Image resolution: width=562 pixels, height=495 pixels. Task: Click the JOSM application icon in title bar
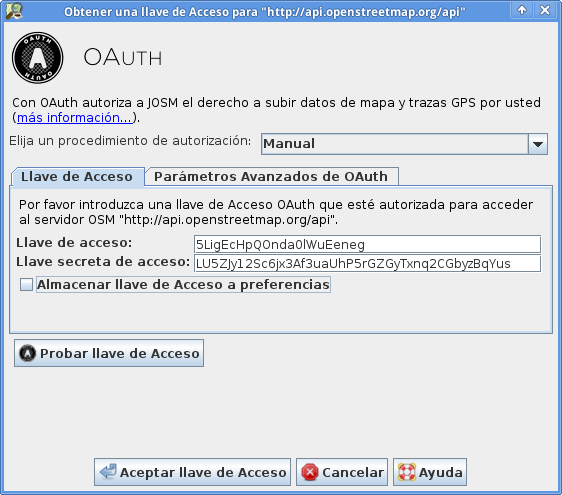pyautogui.click(x=14, y=11)
